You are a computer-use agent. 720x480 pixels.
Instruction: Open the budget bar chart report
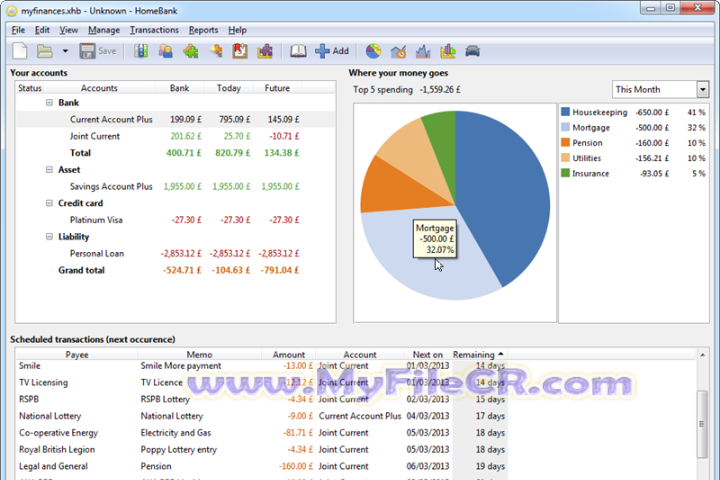click(448, 51)
